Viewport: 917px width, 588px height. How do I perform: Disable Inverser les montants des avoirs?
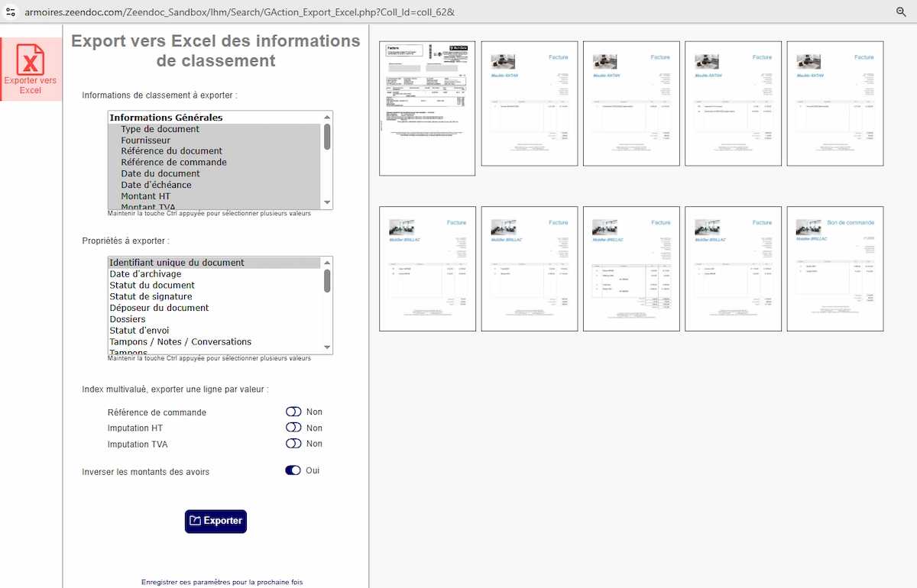(x=293, y=470)
